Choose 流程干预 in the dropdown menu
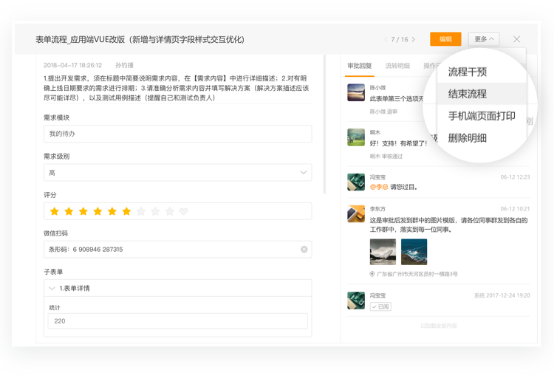 click(467, 72)
